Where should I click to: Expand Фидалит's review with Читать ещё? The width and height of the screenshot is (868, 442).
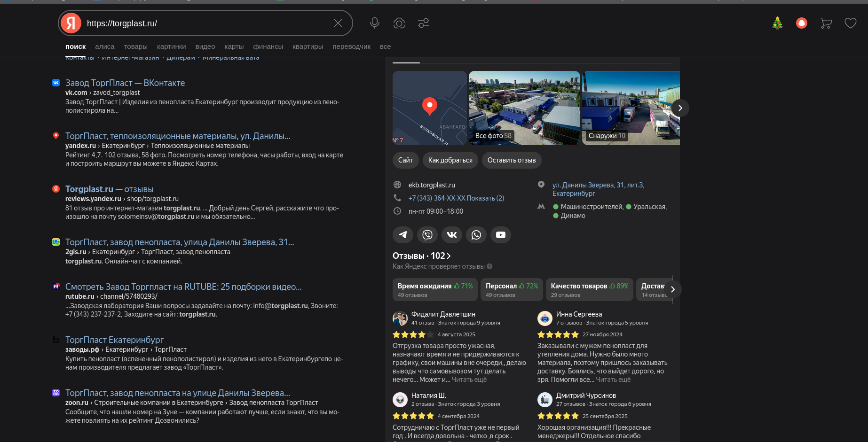(x=469, y=380)
